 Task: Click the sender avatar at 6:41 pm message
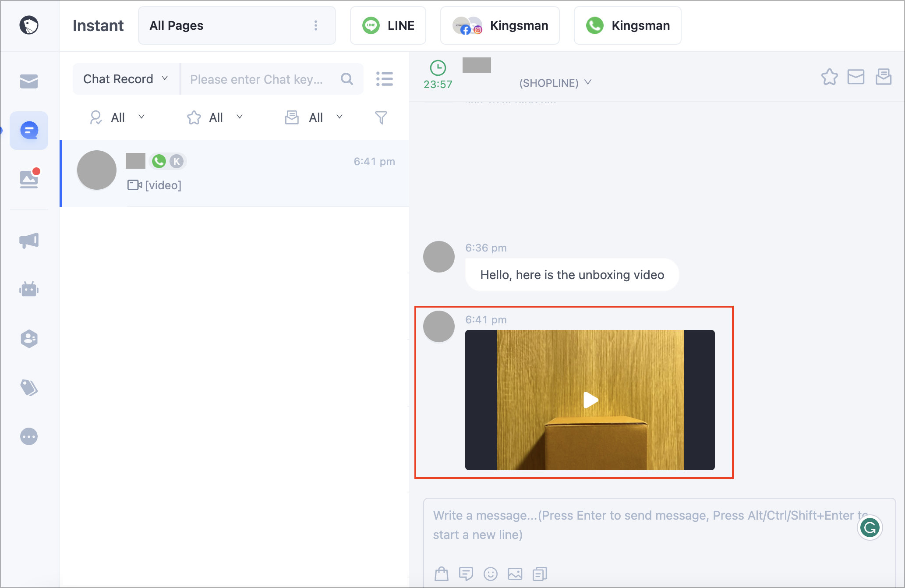[x=439, y=326]
